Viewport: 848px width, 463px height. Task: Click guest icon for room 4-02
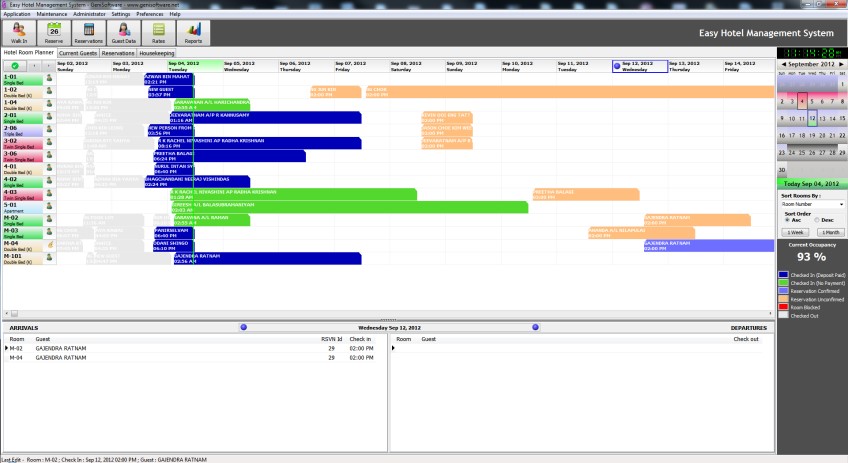tap(49, 180)
